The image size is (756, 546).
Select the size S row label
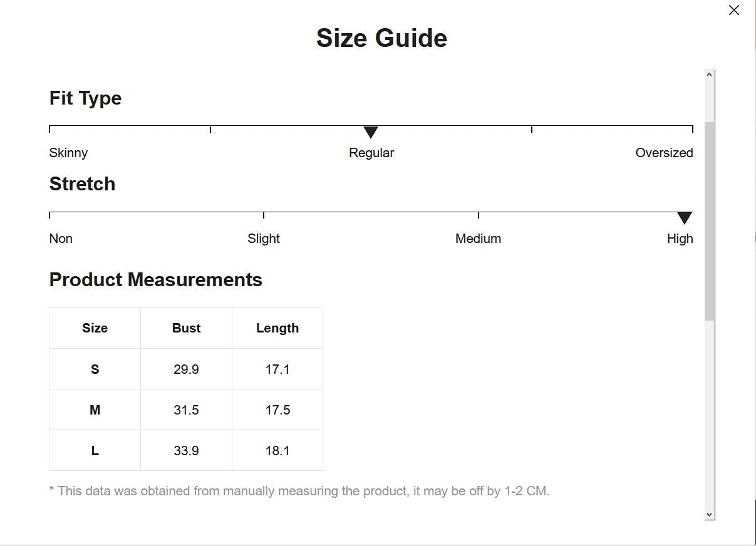pos(95,369)
